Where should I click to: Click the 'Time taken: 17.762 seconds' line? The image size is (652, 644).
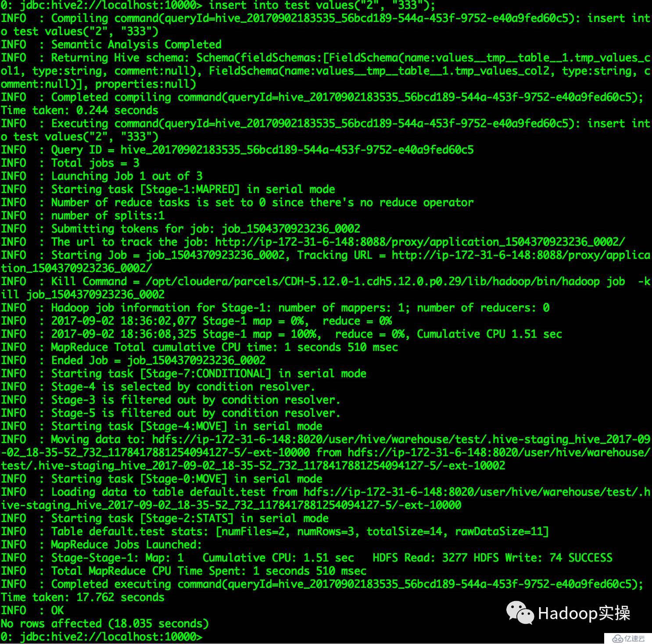click(x=82, y=597)
